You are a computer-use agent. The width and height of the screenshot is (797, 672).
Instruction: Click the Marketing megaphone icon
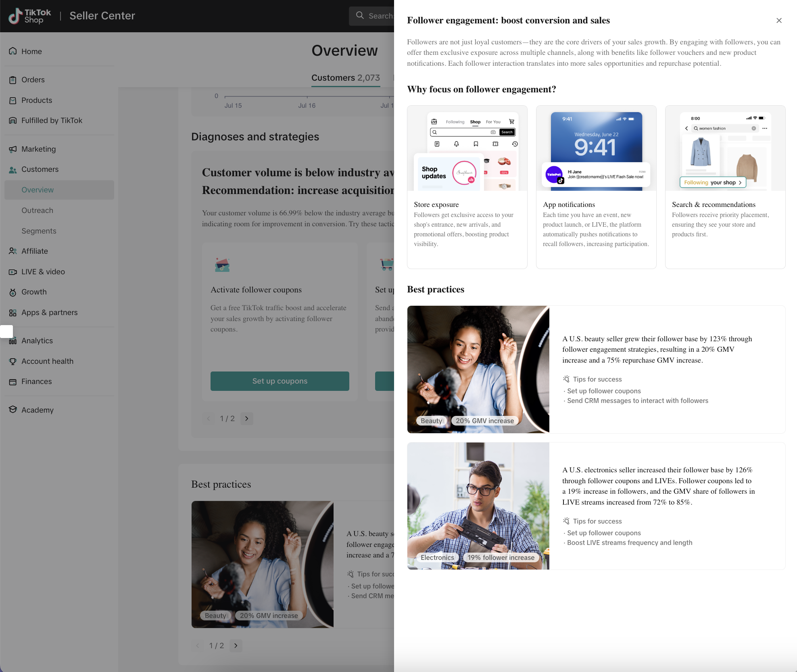[x=13, y=149]
